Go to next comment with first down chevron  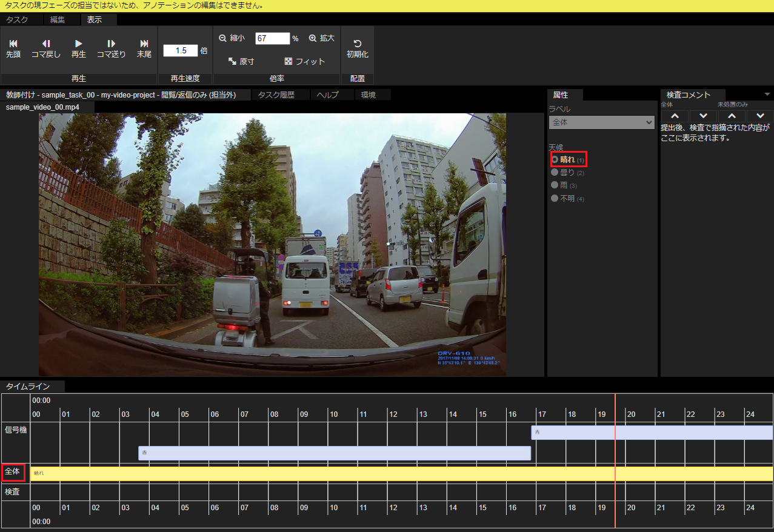pos(703,116)
